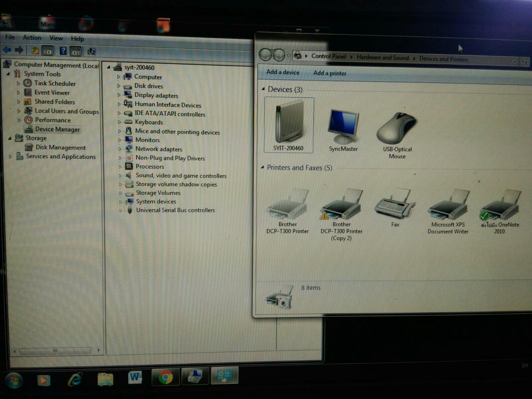Viewport: 532px width, 399px height.
Task: Click the Show/Hide Action Pane toolbar icon
Action: 75,51
